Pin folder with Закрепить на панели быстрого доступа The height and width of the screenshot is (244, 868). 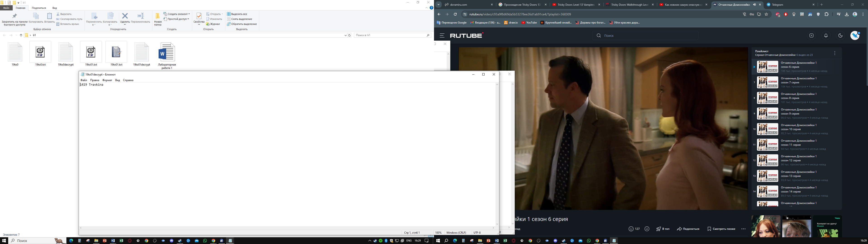14,20
